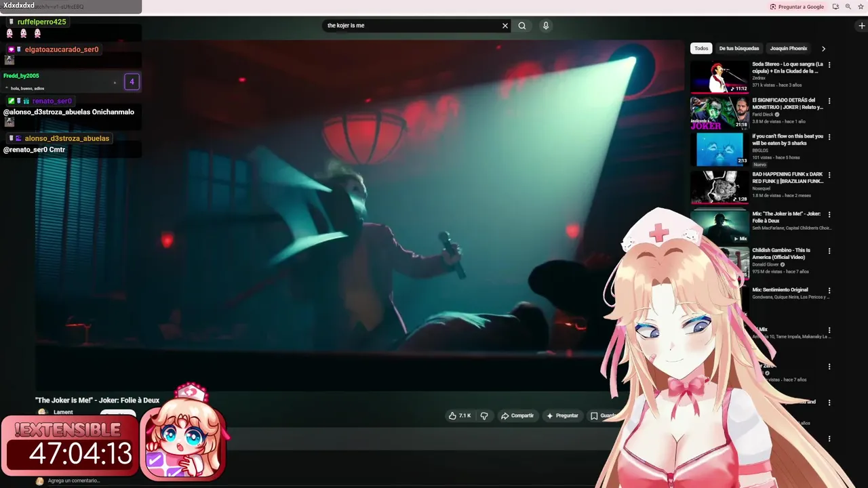Open options menu for Mix Sentimiento Original
Screen dimensions: 868x488
coord(829,290)
